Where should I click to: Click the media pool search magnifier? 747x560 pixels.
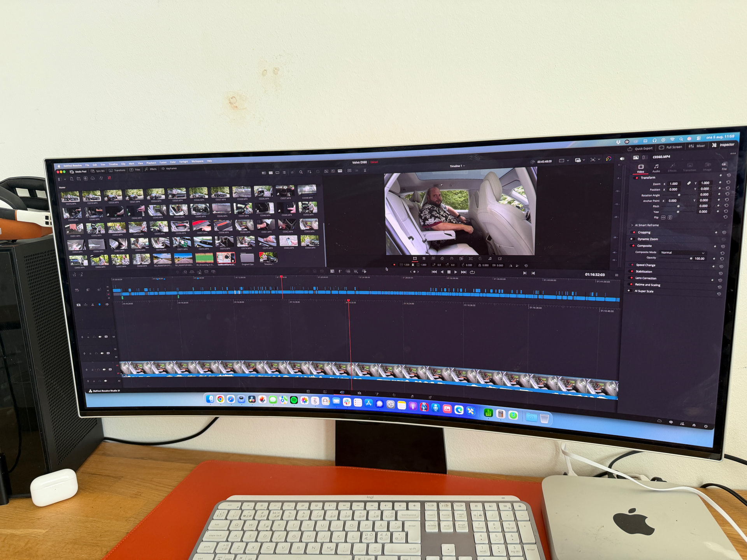[x=301, y=172]
